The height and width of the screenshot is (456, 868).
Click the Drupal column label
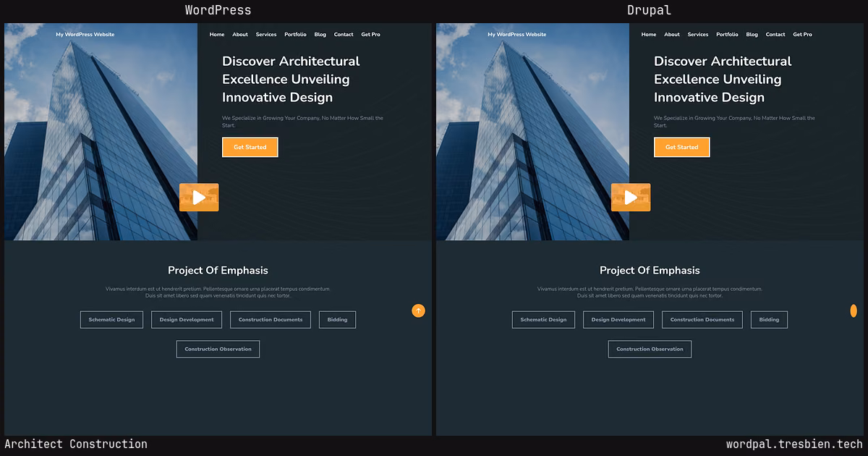[x=649, y=10]
